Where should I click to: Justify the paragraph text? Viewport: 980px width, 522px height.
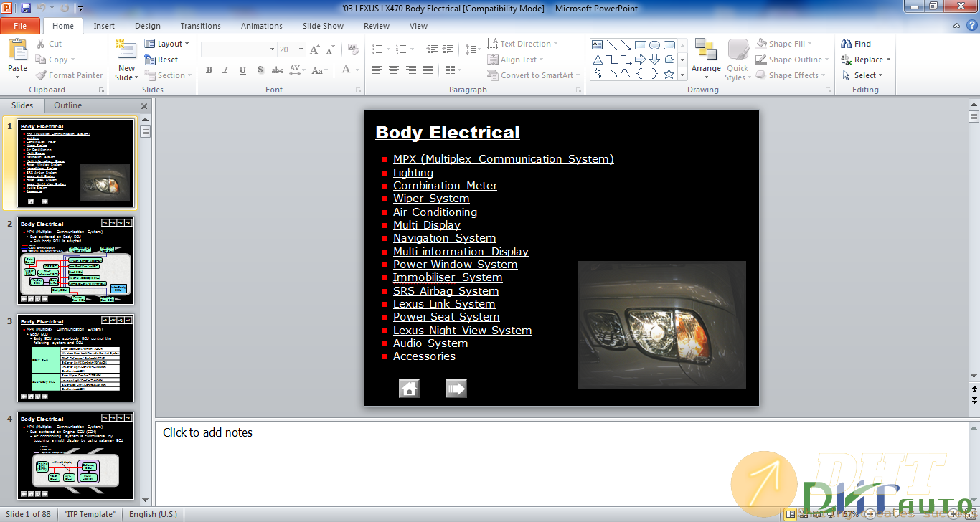pos(428,70)
